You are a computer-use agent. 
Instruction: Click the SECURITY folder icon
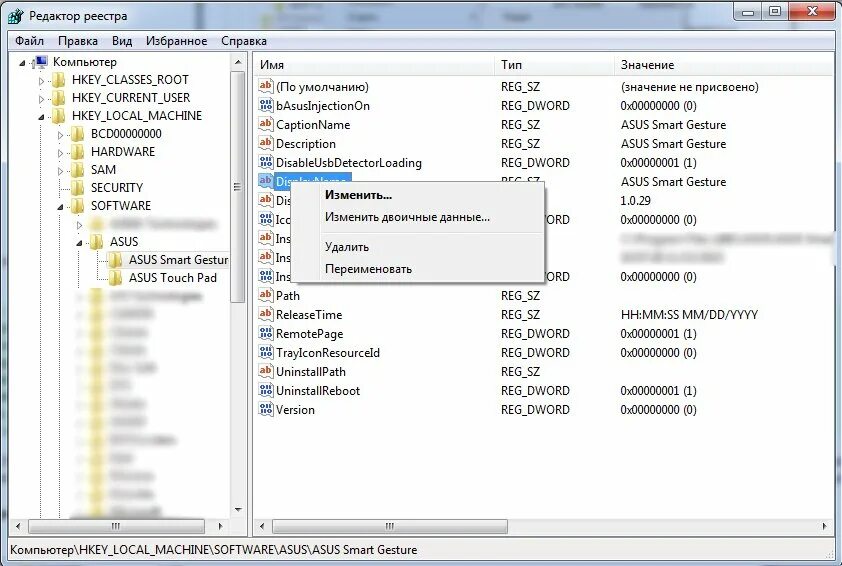point(78,188)
